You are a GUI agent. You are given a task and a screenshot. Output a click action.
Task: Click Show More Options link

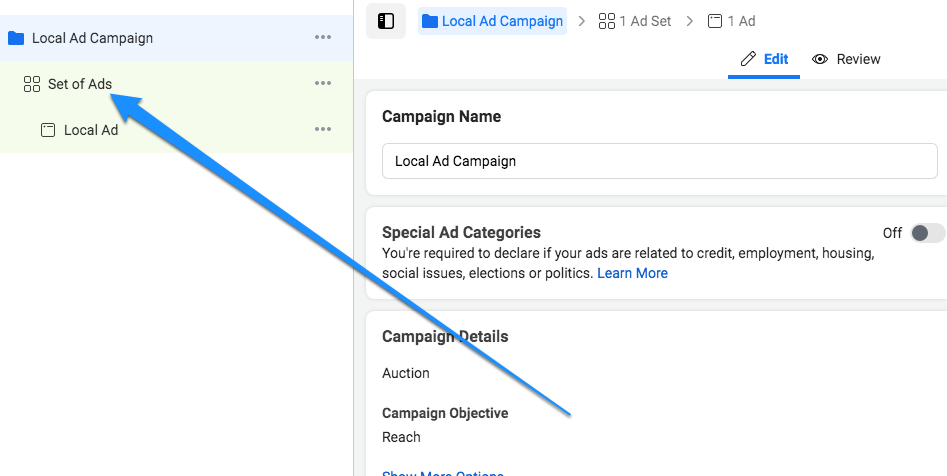[x=443, y=472]
